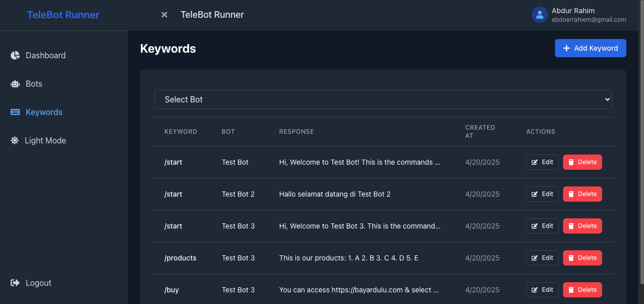Screen dimensions: 644x304
Task: Click the plus icon on Add Keyword
Action: click(x=567, y=48)
